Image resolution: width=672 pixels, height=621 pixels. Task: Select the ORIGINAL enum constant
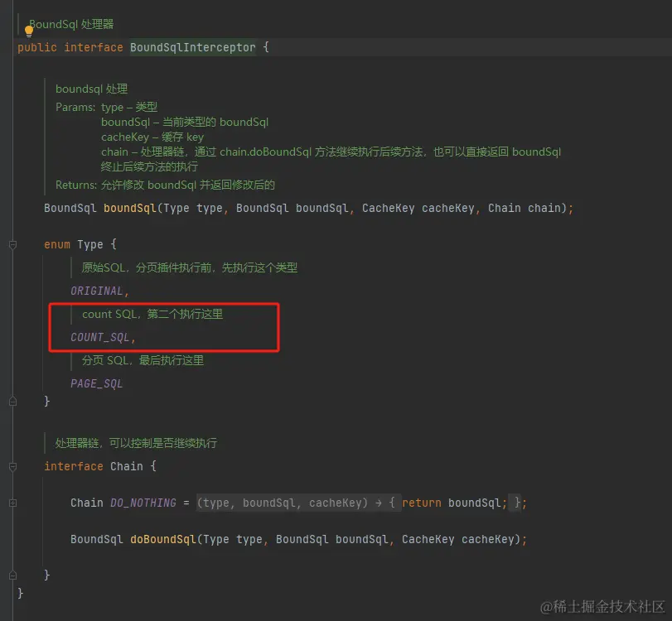click(97, 291)
